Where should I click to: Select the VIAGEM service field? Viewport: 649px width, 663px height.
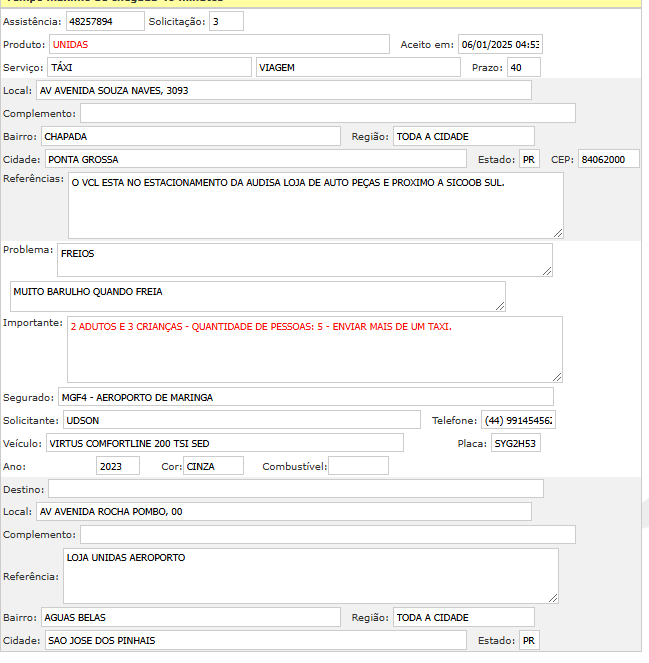[358, 67]
